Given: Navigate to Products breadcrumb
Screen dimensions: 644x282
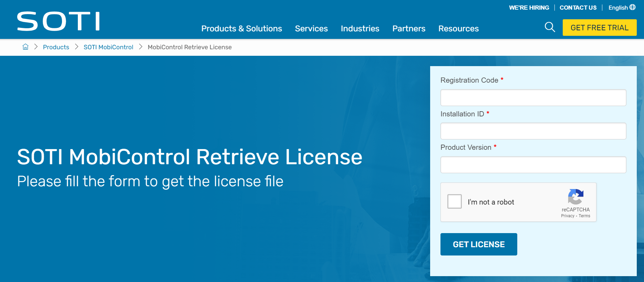Looking at the screenshot, I should [x=56, y=47].
